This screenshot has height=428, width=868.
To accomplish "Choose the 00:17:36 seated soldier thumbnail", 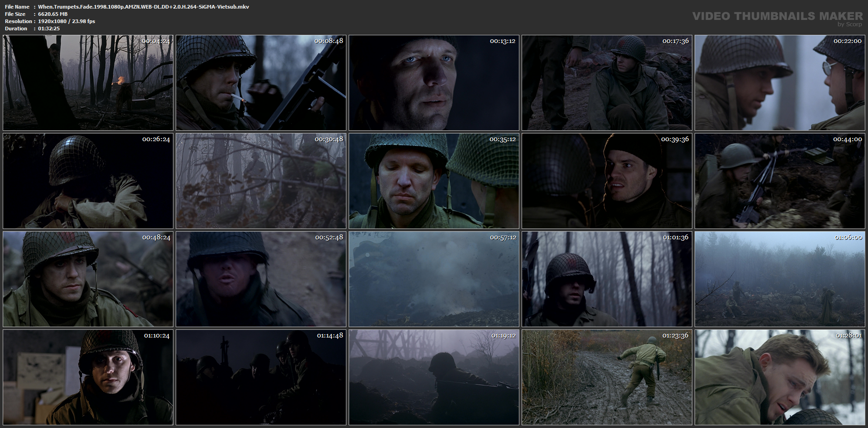I will click(x=607, y=83).
